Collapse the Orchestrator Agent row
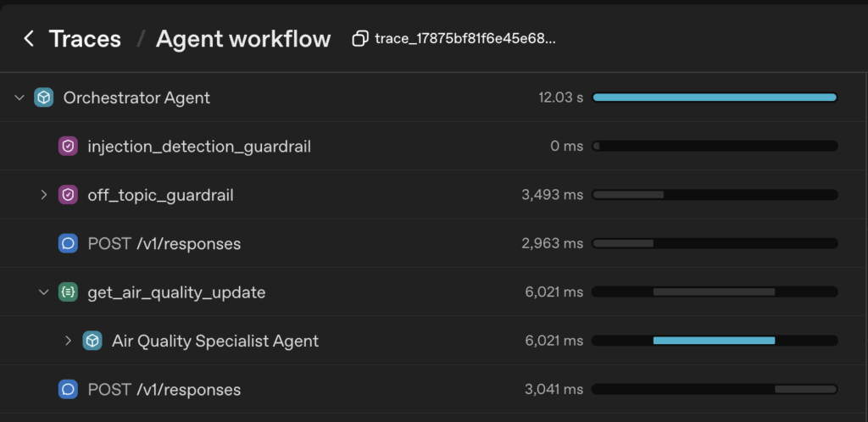This screenshot has width=868, height=422. click(19, 97)
